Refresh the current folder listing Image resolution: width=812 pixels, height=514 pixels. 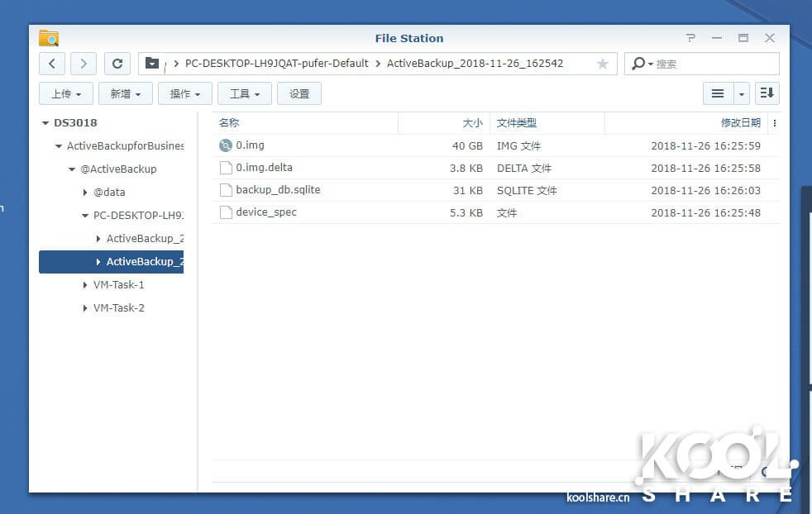click(x=117, y=64)
